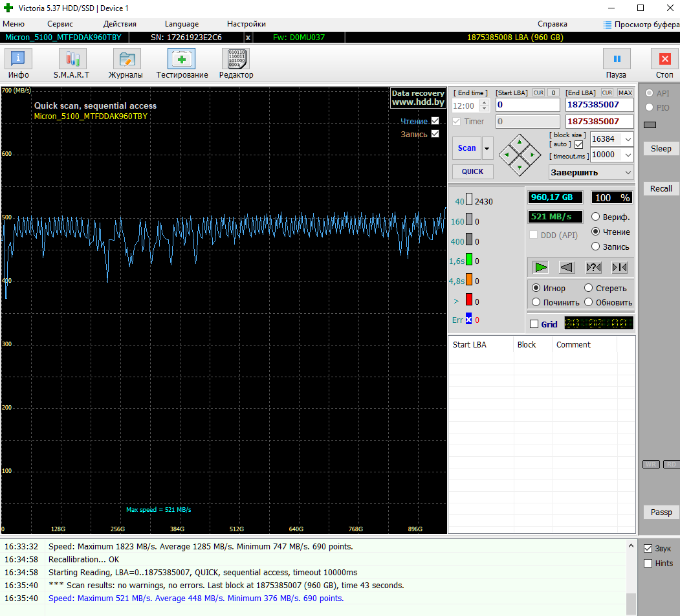Open the Настройки menu
Viewport: 680px width, 616px height.
pyautogui.click(x=246, y=24)
